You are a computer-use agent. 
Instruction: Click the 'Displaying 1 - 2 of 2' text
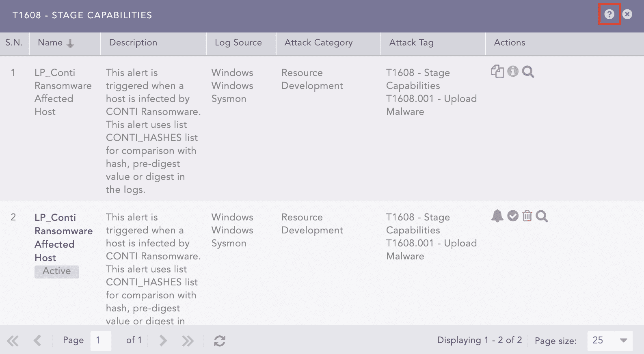[480, 340]
